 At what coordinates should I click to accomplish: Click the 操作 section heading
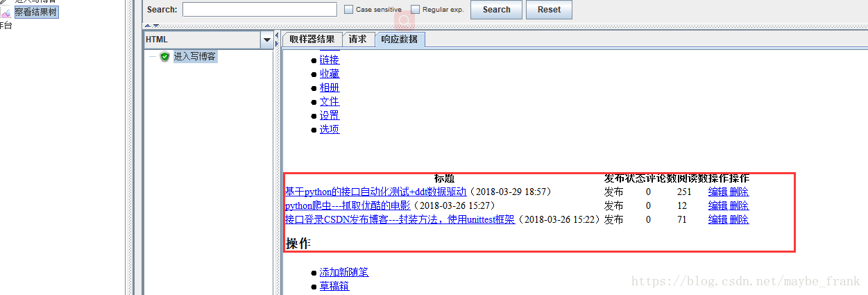click(298, 243)
